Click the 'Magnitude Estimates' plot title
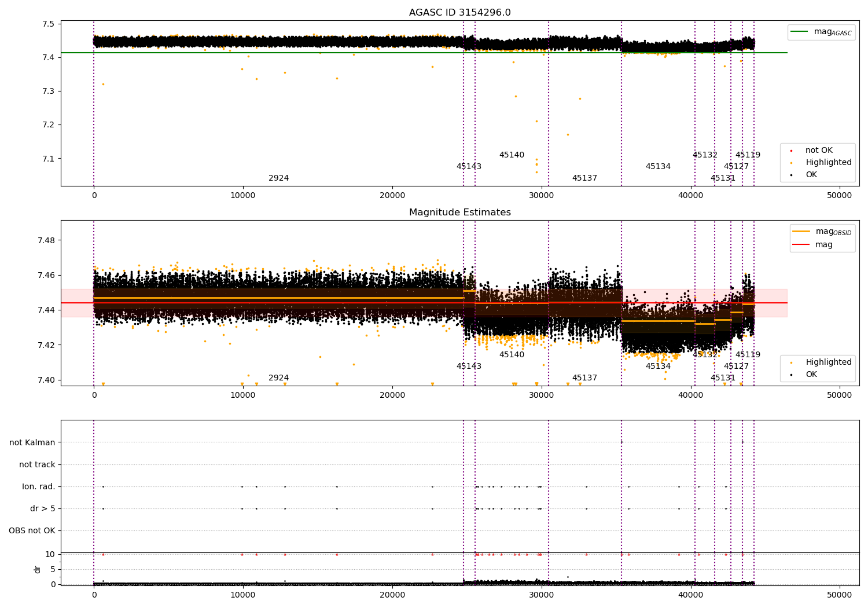The height and width of the screenshot is (608, 868). coord(459,213)
